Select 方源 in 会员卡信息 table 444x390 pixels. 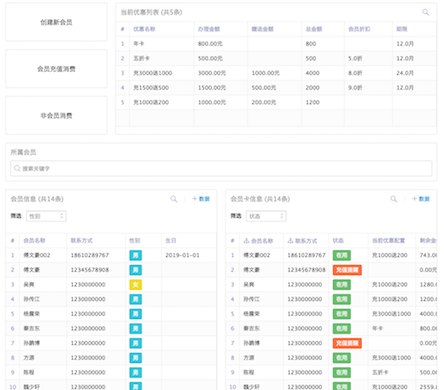(x=249, y=358)
